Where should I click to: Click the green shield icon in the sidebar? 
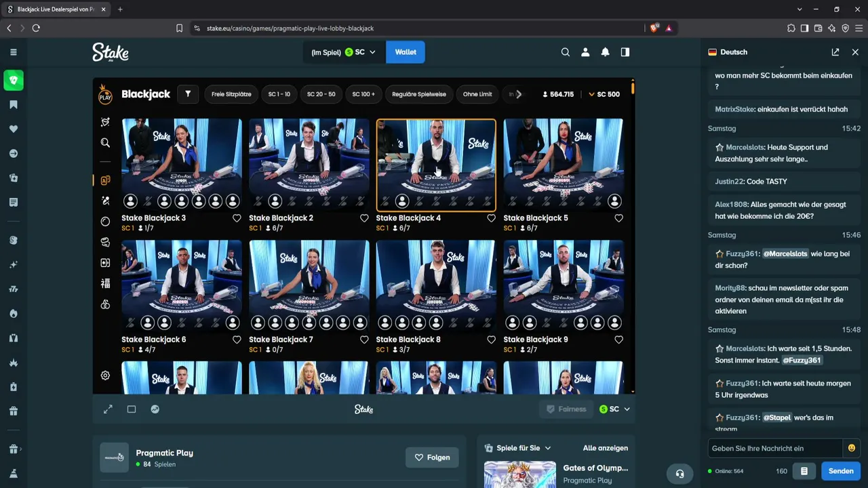pos(14,81)
